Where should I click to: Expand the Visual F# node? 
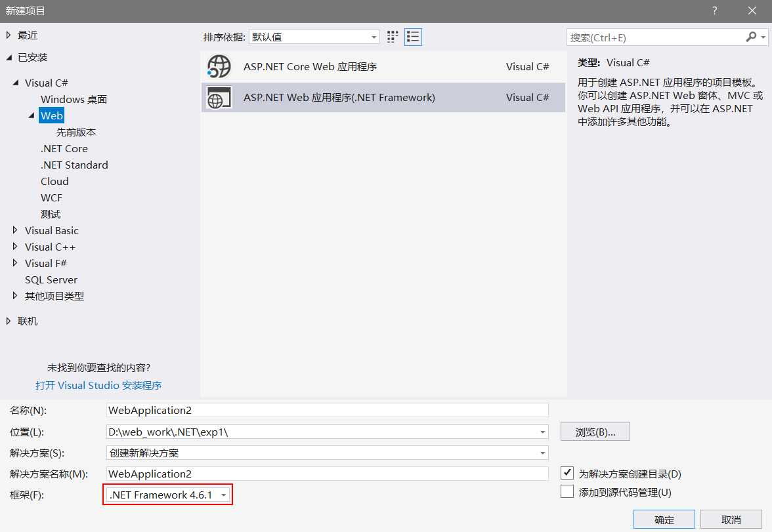click(x=14, y=262)
